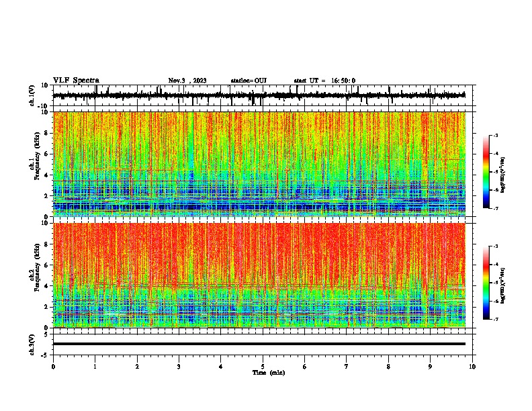This screenshot has height=411, width=532.
Task: Click time axis tick label "4"
Action: coord(221,367)
